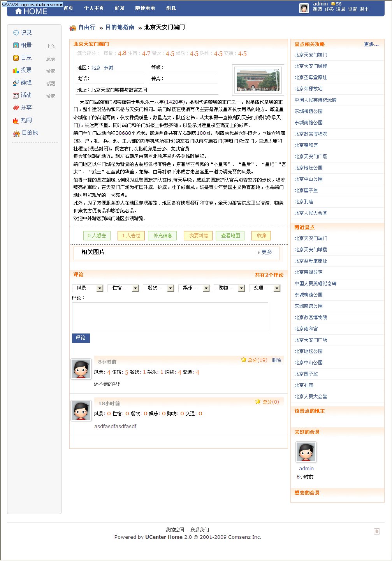
Task: Open the 日志 blog icon
Action: click(x=16, y=58)
